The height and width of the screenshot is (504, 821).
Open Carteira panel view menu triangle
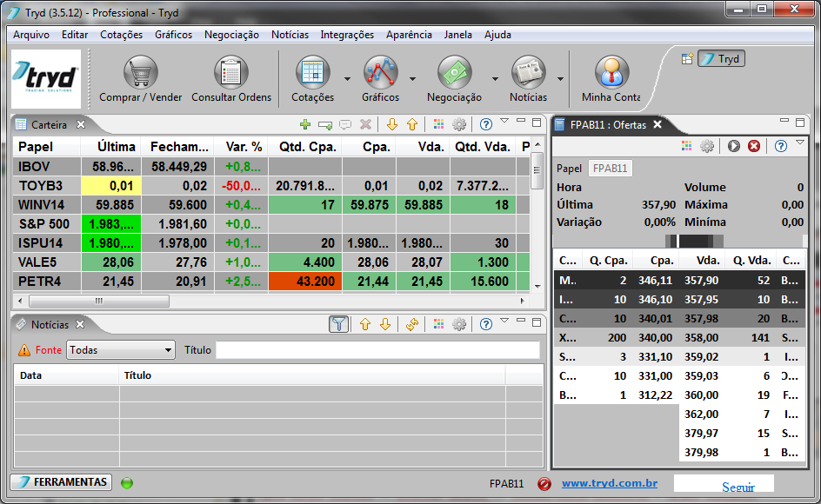pyautogui.click(x=504, y=121)
